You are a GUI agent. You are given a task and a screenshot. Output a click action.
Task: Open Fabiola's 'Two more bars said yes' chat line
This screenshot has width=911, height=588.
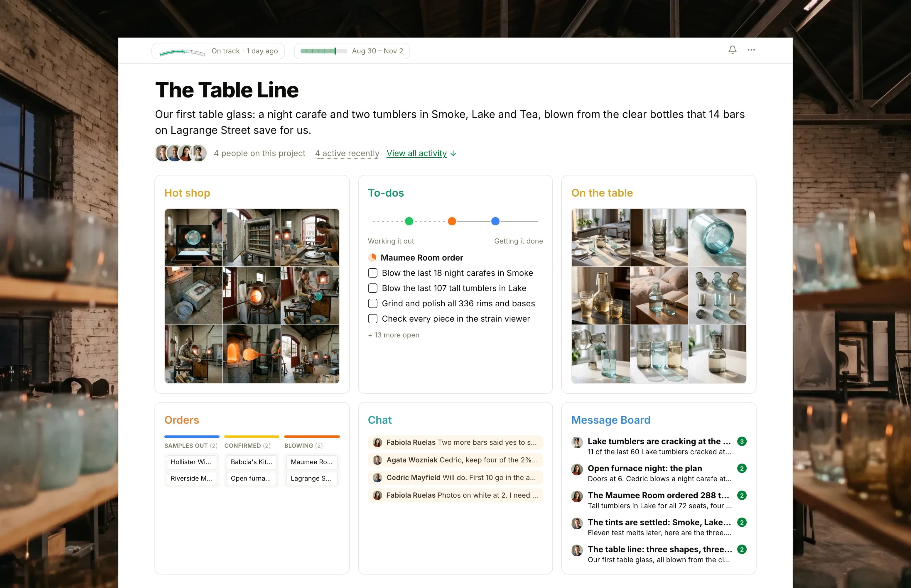tap(455, 442)
